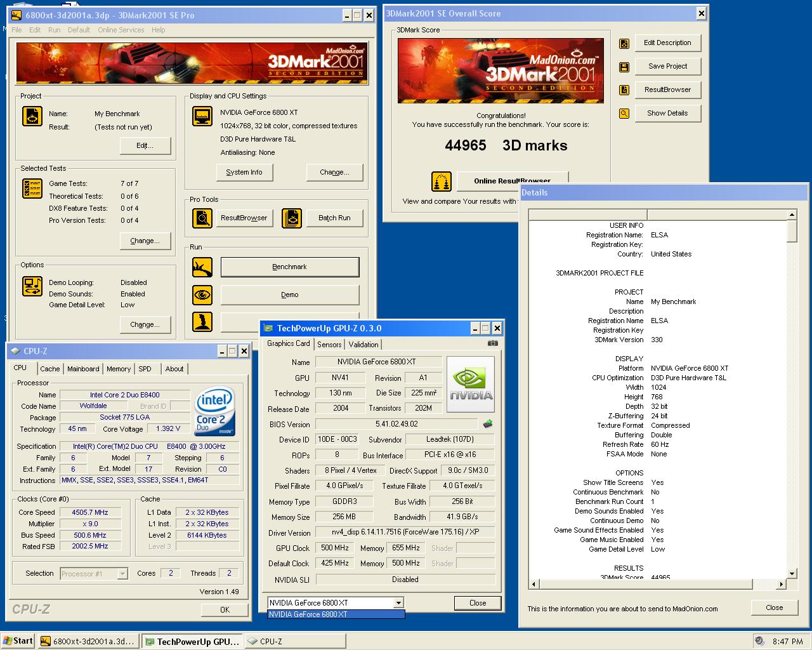Click the Online ResultBrowser trophy icon
The height and width of the screenshot is (650, 812).
click(x=442, y=182)
